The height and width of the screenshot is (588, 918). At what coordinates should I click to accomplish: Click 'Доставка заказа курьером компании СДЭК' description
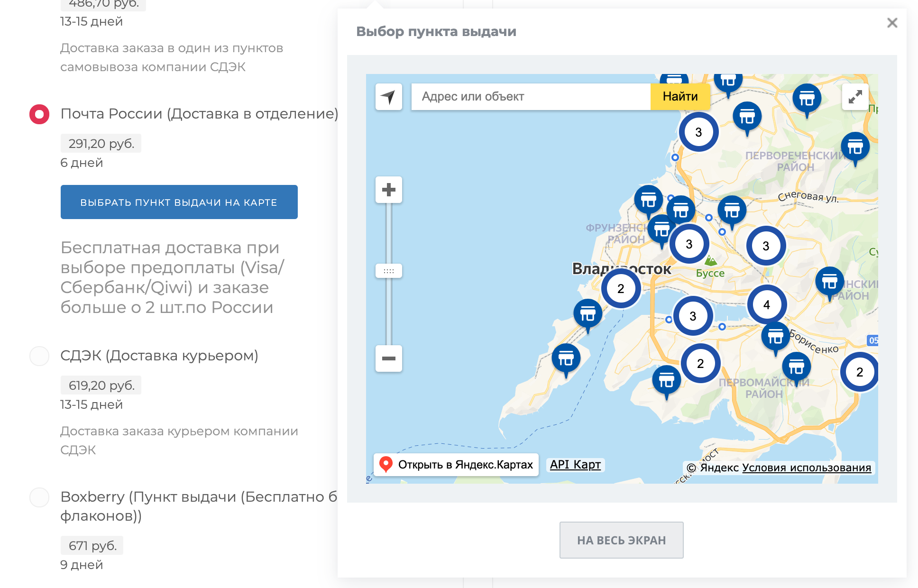pos(179,441)
